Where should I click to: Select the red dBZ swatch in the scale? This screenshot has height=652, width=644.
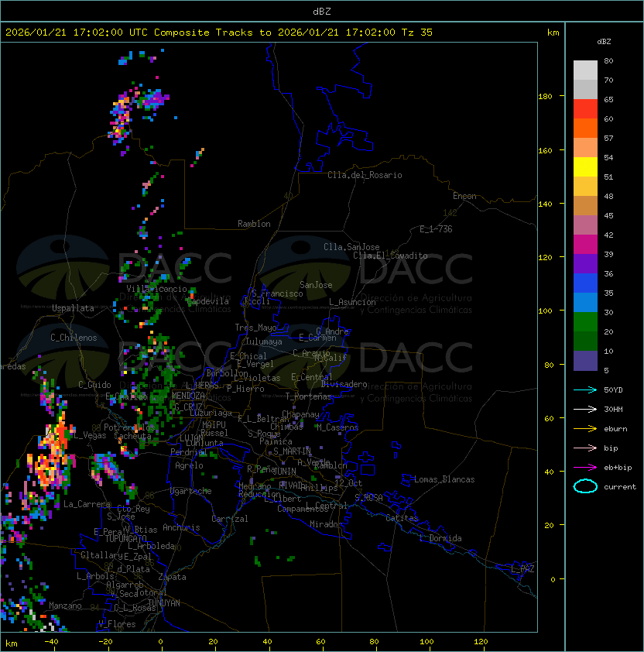coord(585,109)
